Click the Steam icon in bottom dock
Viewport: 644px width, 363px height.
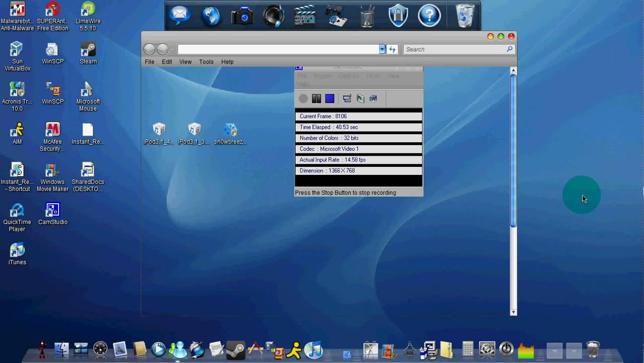235,349
